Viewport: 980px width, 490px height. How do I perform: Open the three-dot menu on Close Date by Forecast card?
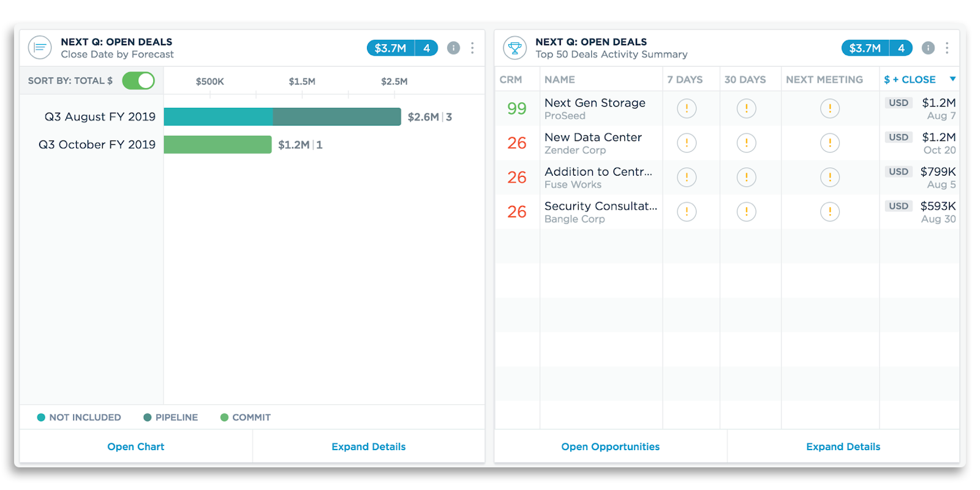472,48
